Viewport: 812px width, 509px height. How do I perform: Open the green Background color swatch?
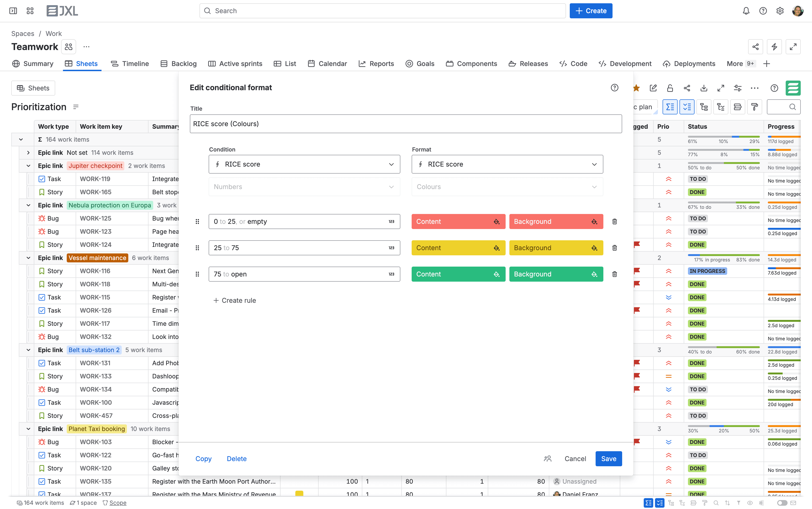[556, 274]
